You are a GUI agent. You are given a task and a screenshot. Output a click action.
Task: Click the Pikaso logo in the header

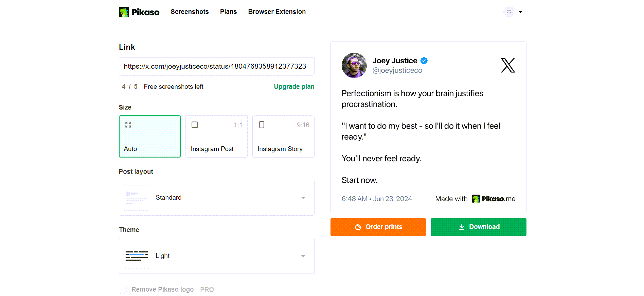point(139,12)
